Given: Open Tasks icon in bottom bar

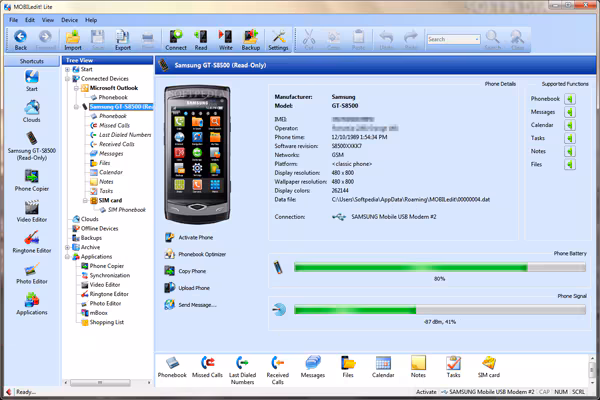Looking at the screenshot, I should tap(453, 367).
